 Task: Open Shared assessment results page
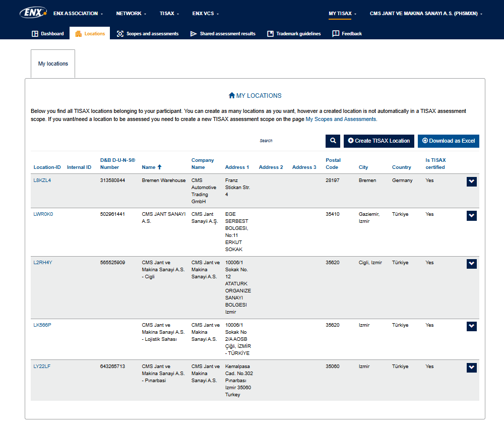(223, 34)
